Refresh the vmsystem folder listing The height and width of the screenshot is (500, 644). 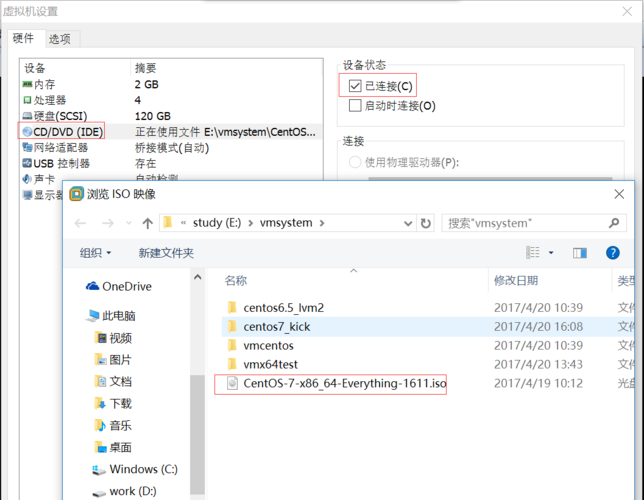(426, 223)
